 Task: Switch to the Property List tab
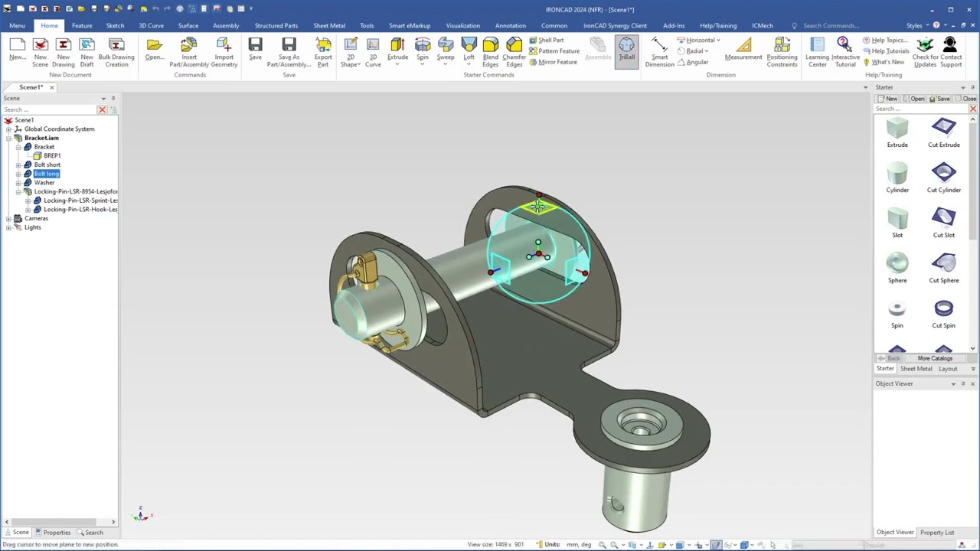pyautogui.click(x=937, y=533)
